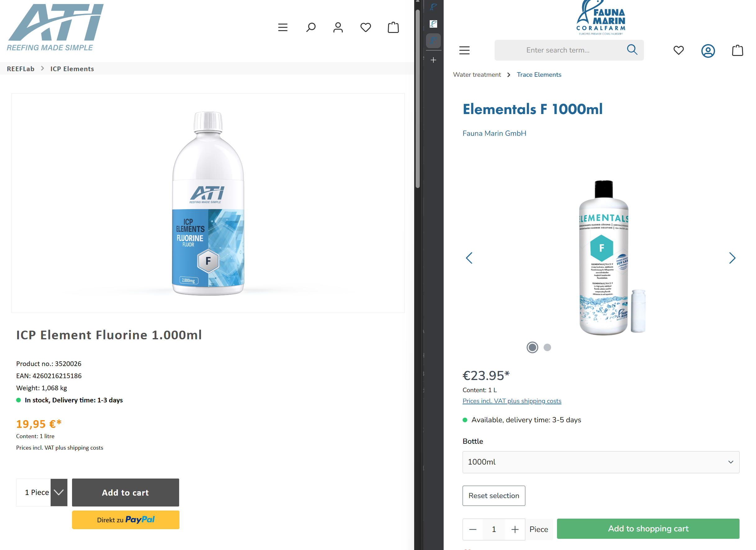Open the 1 Piece quantity dropdown
Viewport: 756px width, 550px height.
[x=59, y=492]
